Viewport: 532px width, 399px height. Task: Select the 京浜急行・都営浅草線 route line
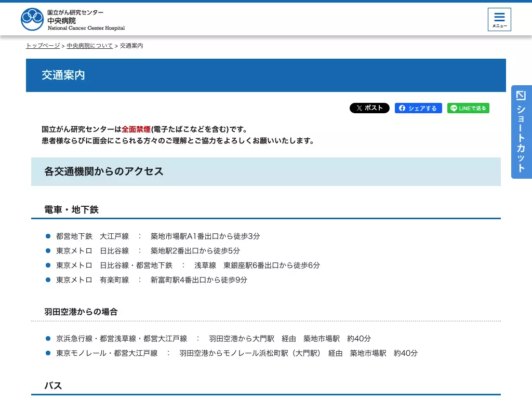[214, 339]
